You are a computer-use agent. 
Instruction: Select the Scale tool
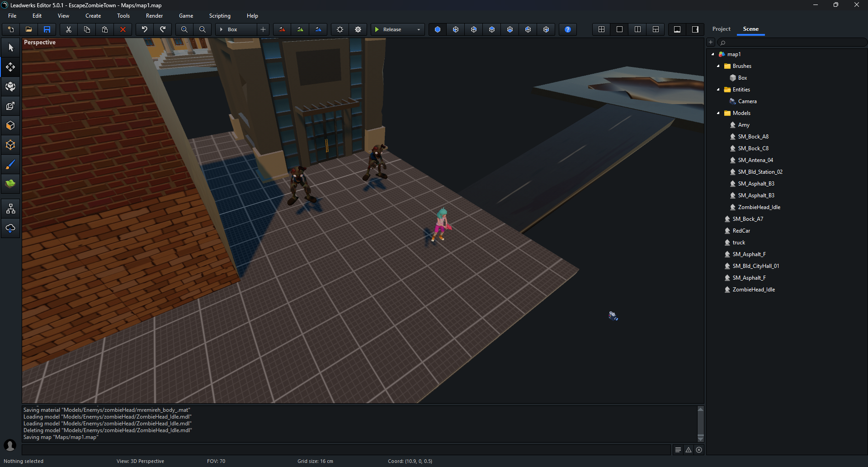(10, 106)
